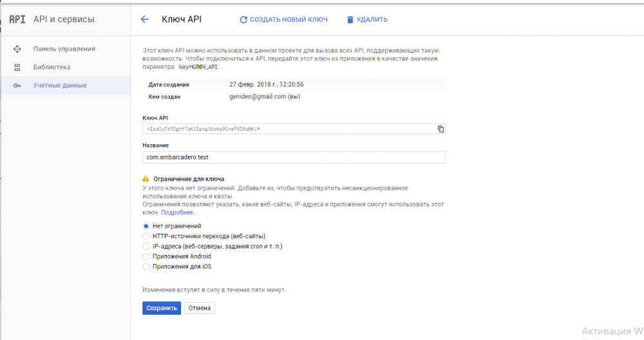Click the Дата создания label
644x340 pixels.
[x=169, y=84]
